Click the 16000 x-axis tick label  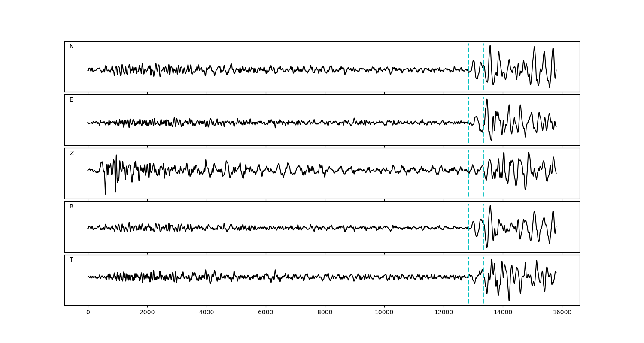[562, 313]
